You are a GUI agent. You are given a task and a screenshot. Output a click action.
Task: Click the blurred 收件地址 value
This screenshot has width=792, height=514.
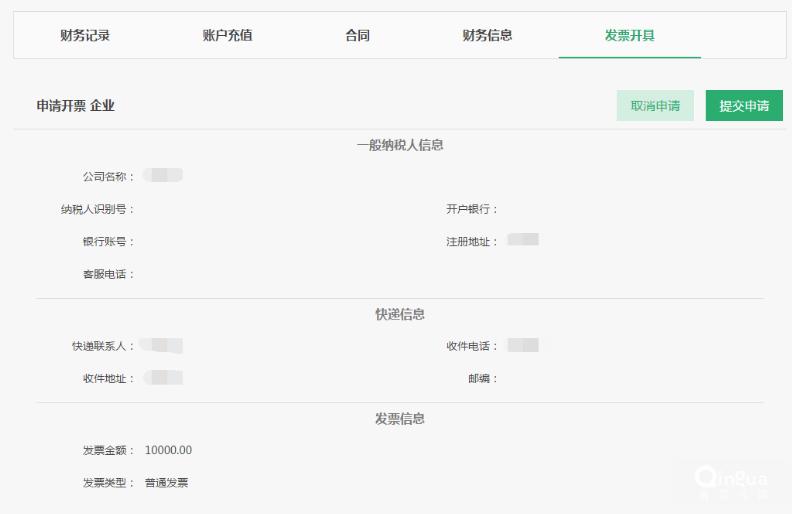tap(163, 378)
